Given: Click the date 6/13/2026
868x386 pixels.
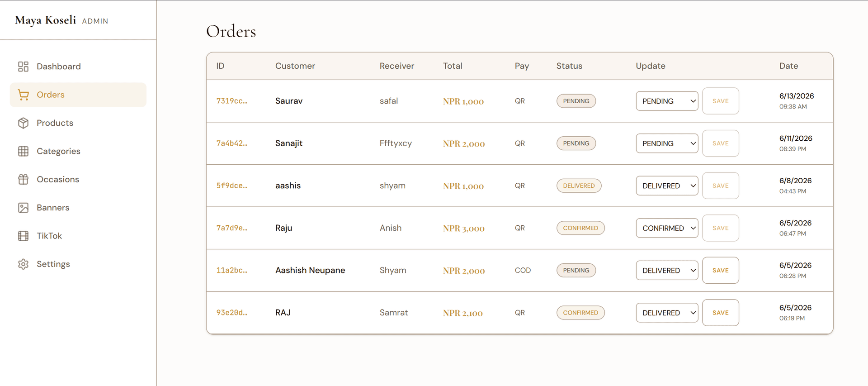Looking at the screenshot, I should 797,96.
